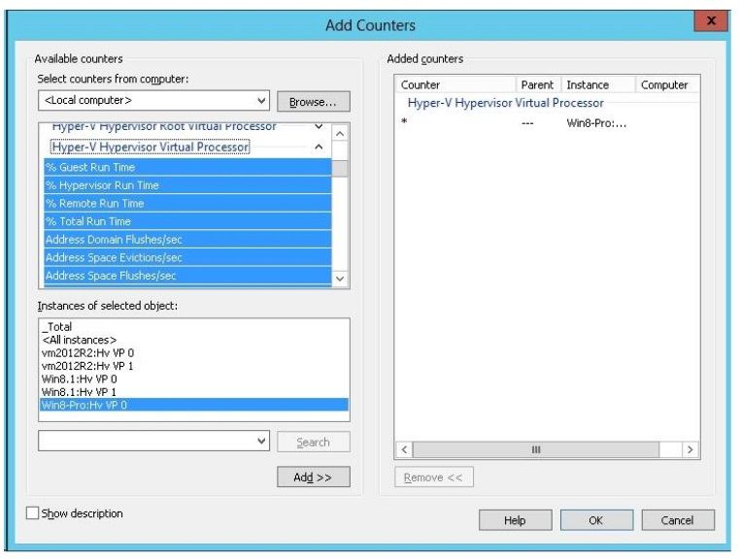Viewport: 740px width, 560px height.
Task: Confirm with the OK button
Action: point(596,520)
